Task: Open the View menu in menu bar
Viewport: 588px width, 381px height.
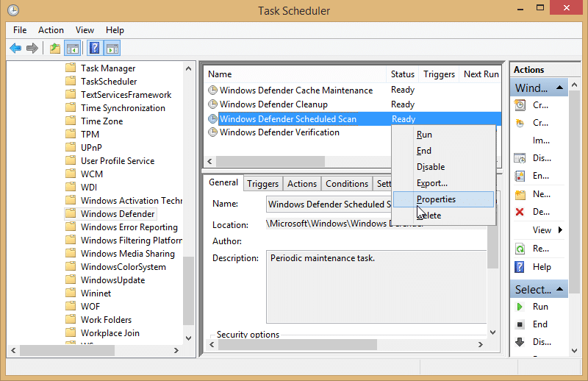Action: point(85,30)
